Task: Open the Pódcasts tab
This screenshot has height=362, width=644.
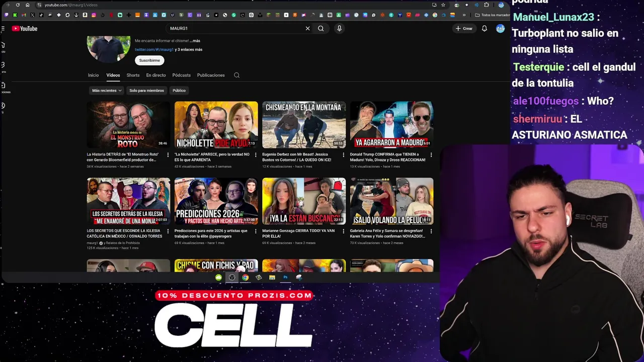Action: pyautogui.click(x=181, y=75)
